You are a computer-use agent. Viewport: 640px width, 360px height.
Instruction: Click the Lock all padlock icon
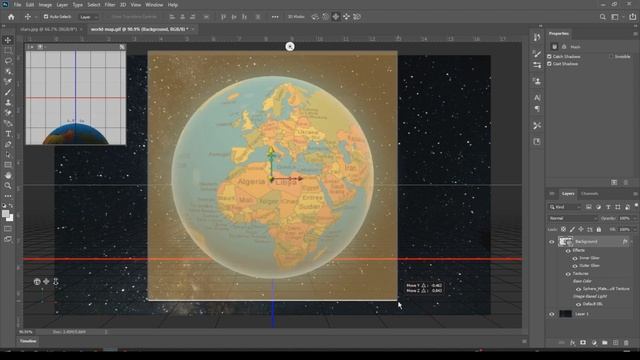(x=598, y=230)
